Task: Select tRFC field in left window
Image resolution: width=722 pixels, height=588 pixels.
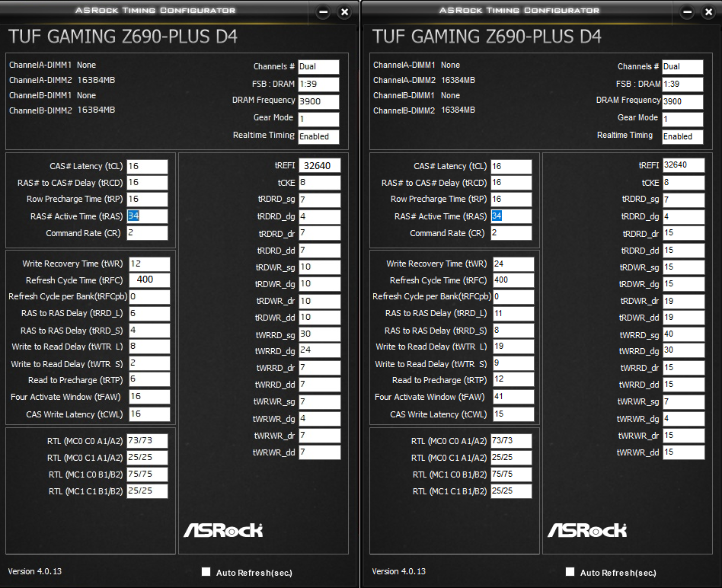Action: tap(149, 280)
